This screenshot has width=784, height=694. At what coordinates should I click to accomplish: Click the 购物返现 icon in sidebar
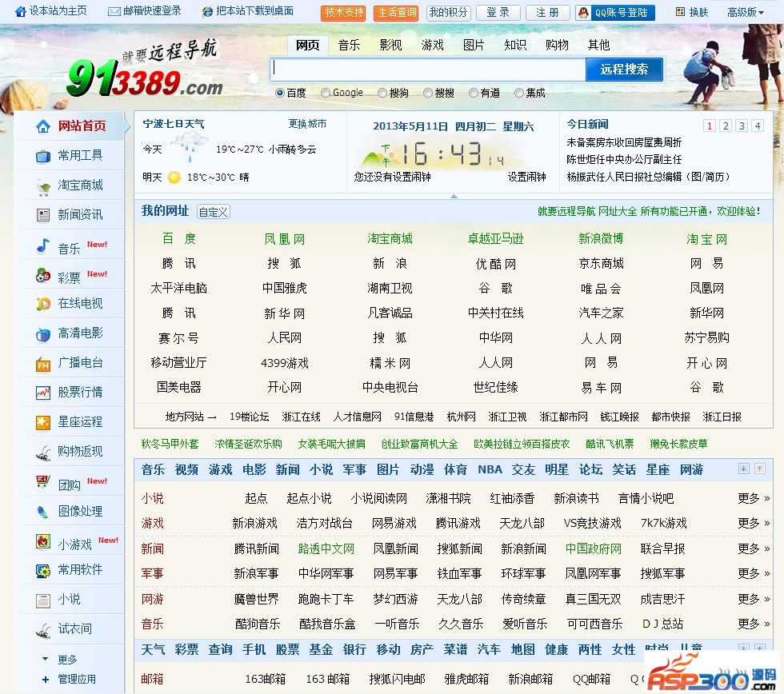(43, 453)
